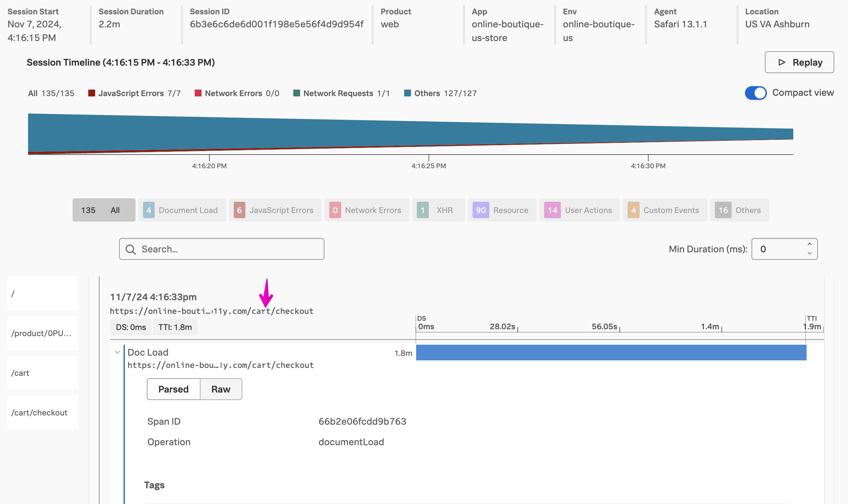Increase Min Duration with the up stepper arrow
This screenshot has width=848, height=504.
click(x=809, y=244)
